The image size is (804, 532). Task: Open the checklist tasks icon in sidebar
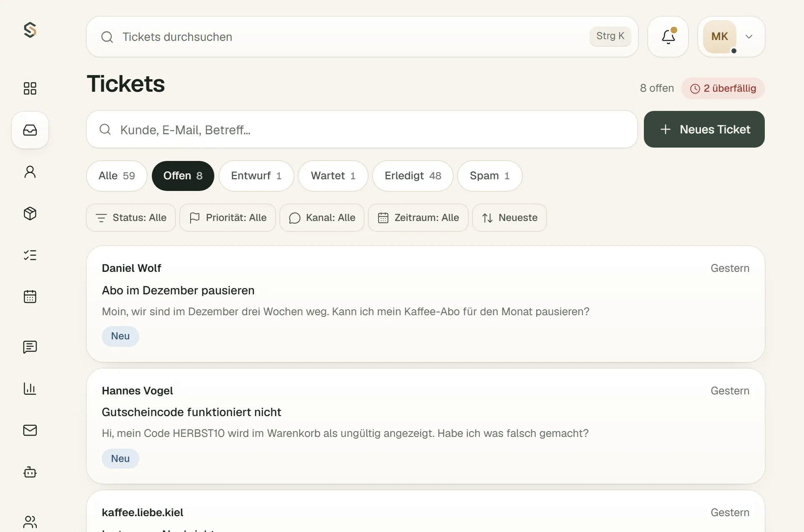(30, 255)
